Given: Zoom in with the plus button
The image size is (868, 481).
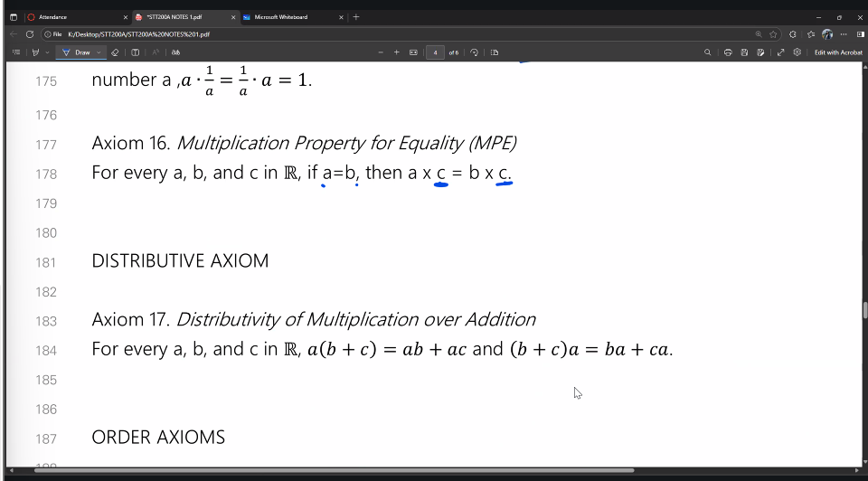Looking at the screenshot, I should [396, 52].
